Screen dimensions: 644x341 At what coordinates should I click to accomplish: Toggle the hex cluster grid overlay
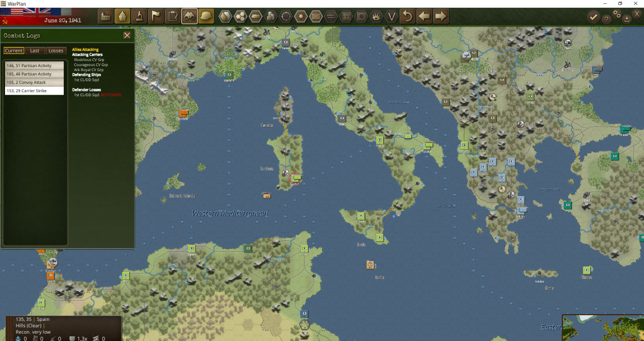click(x=240, y=16)
